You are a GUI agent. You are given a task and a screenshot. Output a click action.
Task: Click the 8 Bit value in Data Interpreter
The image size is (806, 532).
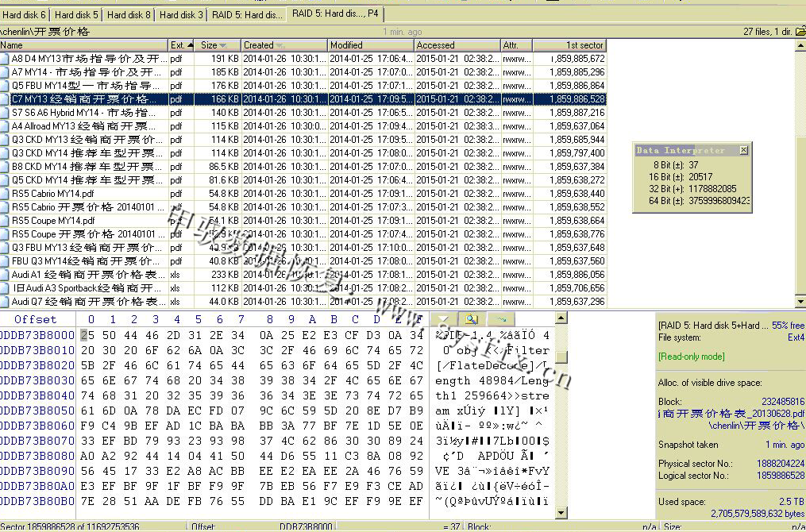coord(693,165)
